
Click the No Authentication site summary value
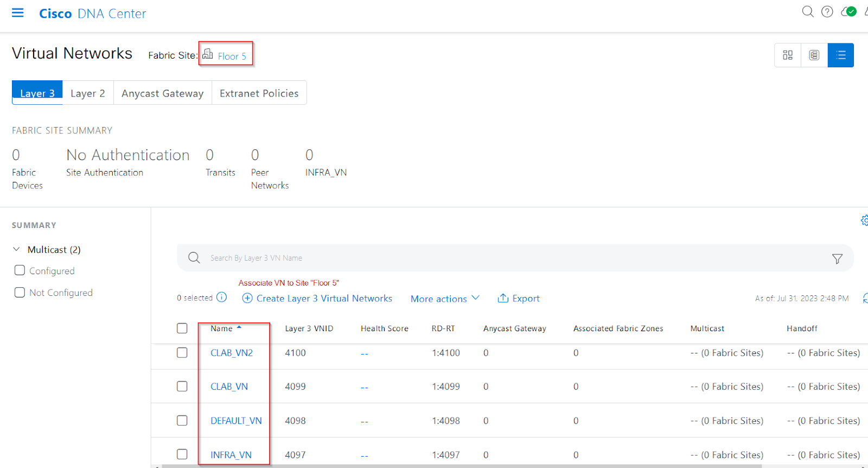click(x=128, y=155)
